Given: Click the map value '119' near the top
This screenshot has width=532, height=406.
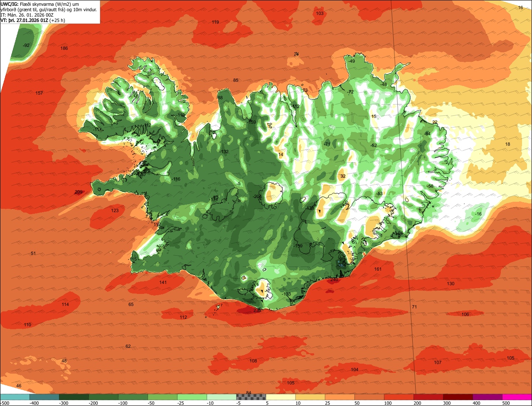Looking at the screenshot, I should (215, 22).
